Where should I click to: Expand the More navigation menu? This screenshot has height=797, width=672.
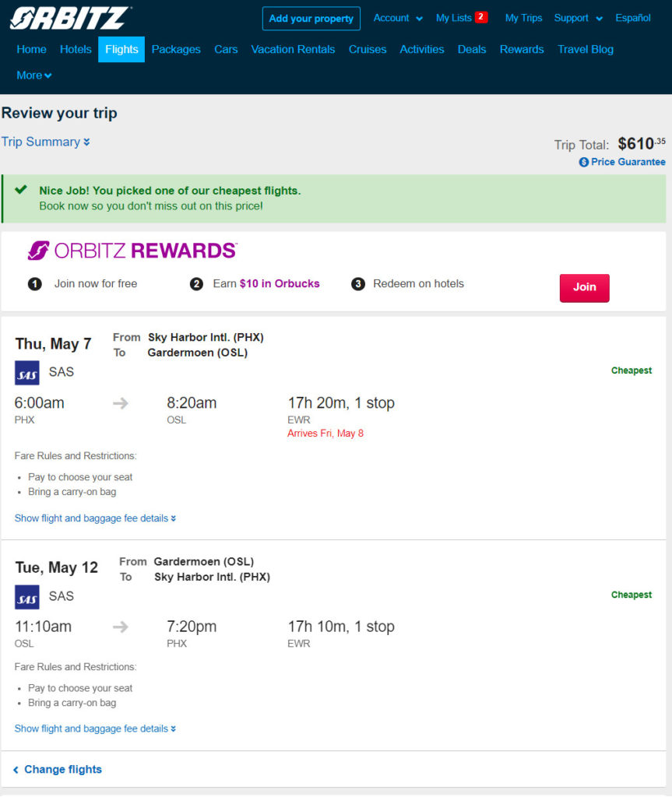coord(34,75)
